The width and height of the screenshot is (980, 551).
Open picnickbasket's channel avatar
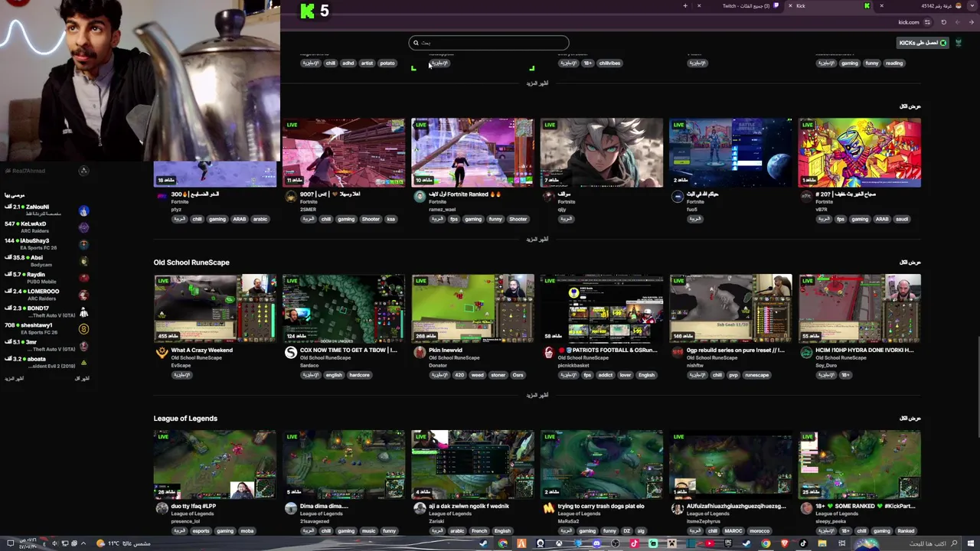tap(548, 353)
